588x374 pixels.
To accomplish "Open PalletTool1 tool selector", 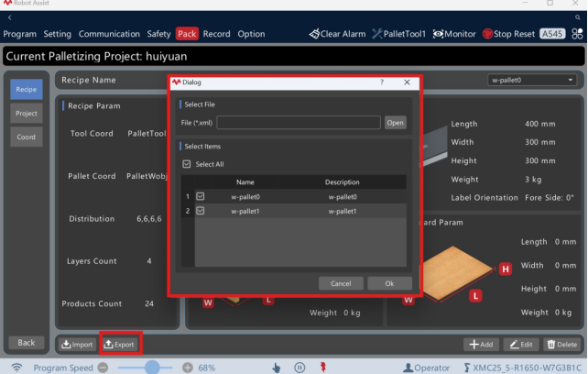I will tap(399, 34).
